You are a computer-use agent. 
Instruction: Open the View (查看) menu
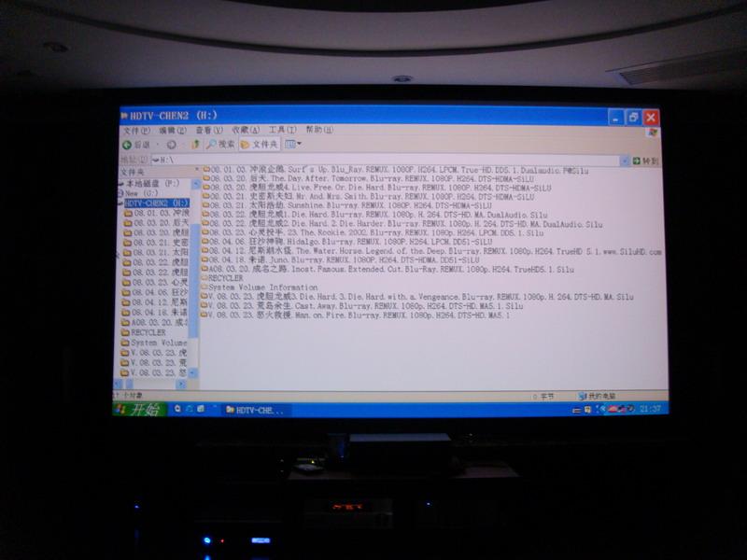tap(209, 130)
